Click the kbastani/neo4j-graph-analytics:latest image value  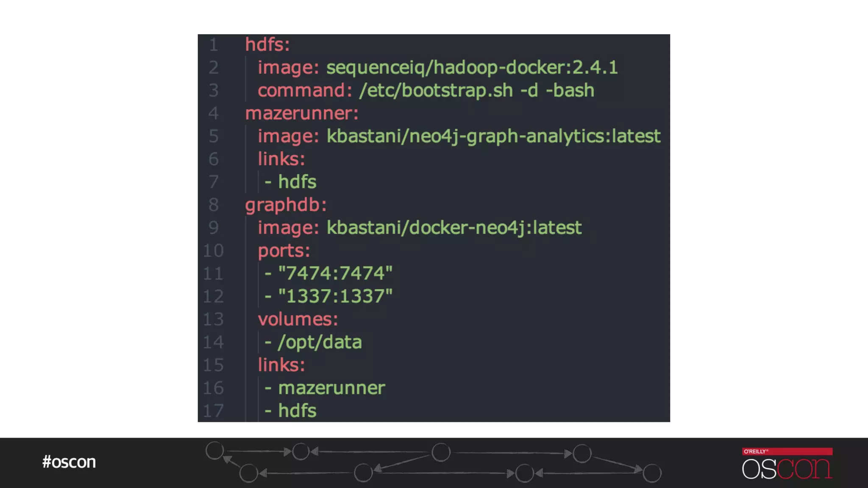tap(493, 136)
